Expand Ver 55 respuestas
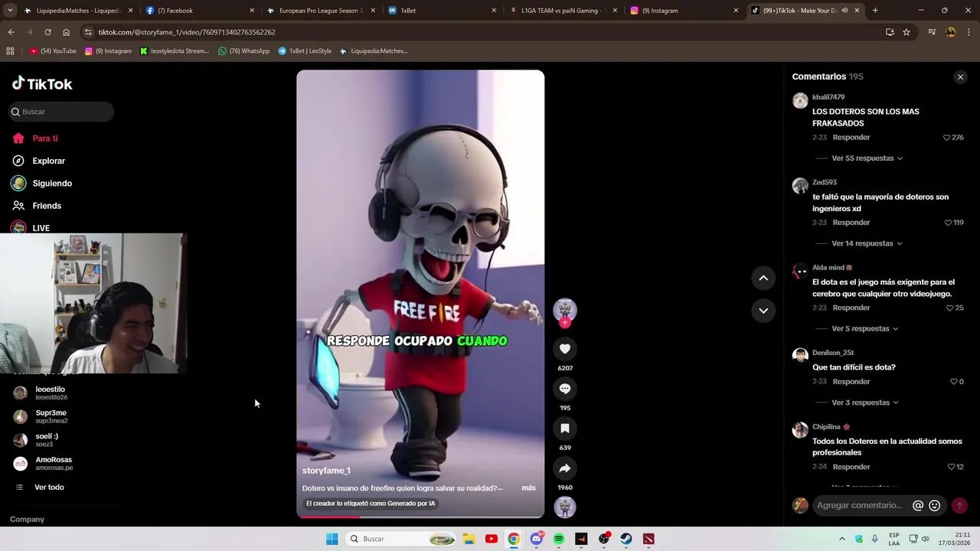The height and width of the screenshot is (551, 980). (867, 158)
